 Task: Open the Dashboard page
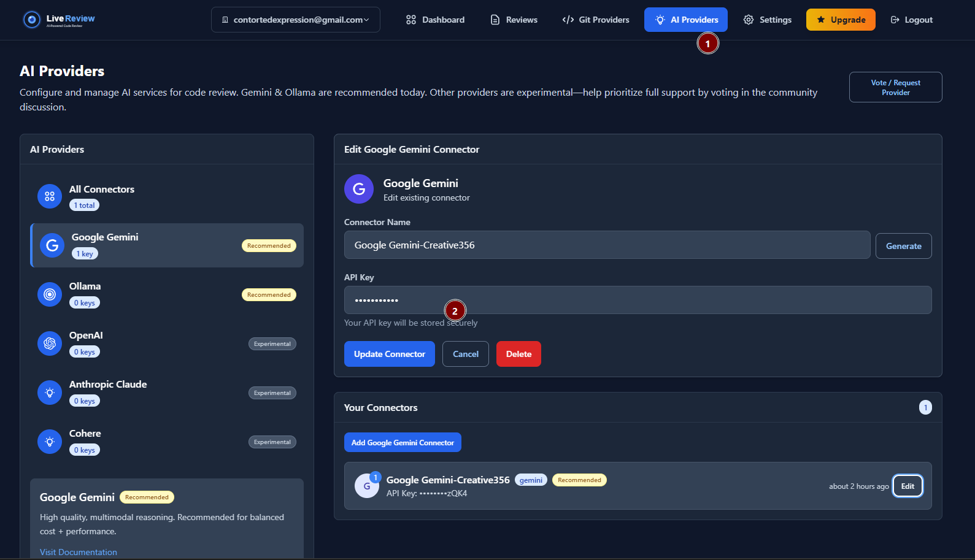coord(435,20)
